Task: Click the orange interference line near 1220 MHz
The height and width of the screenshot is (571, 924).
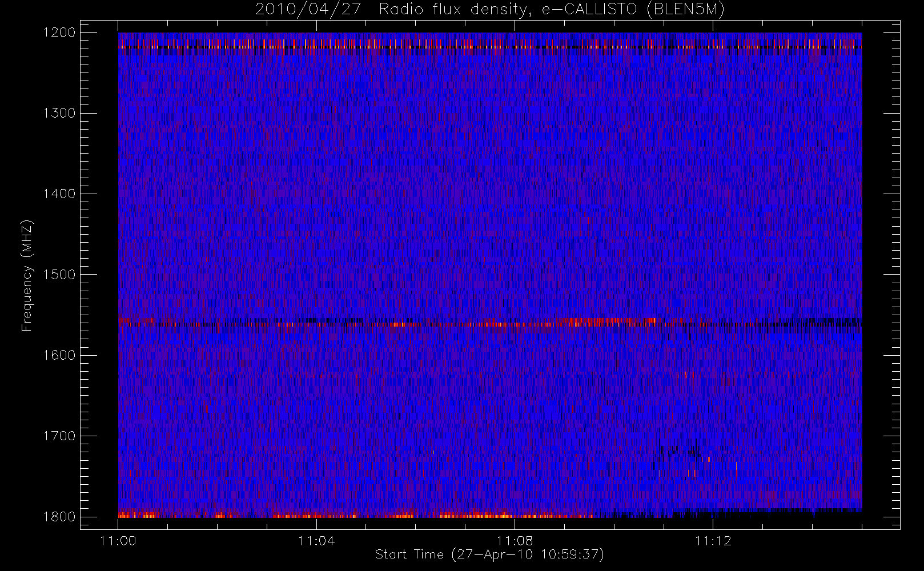Action: 490,47
